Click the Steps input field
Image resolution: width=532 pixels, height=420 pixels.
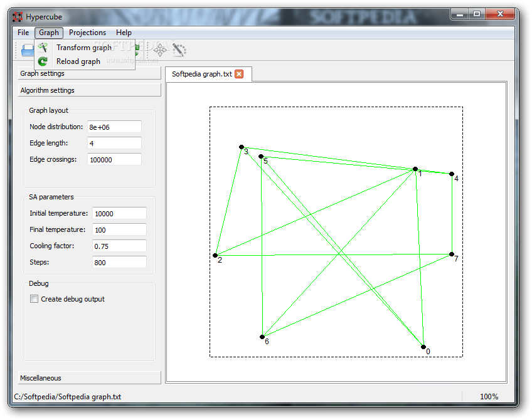[x=119, y=262]
